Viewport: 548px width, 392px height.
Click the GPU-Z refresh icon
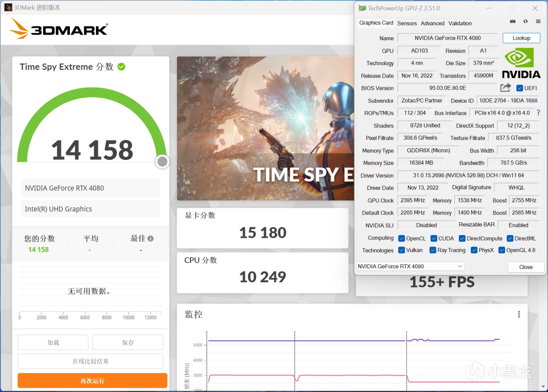(525, 21)
